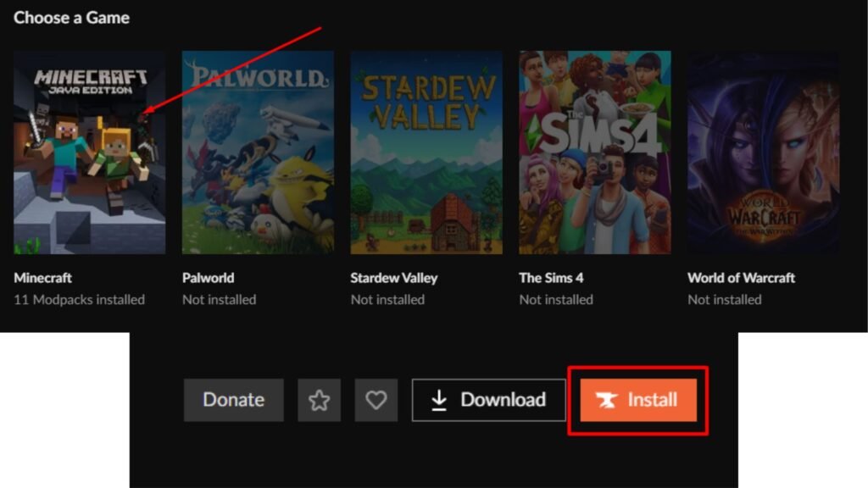The image size is (868, 488).
Task: Click '11 Modpacks installed' under Minecraft
Action: (79, 300)
